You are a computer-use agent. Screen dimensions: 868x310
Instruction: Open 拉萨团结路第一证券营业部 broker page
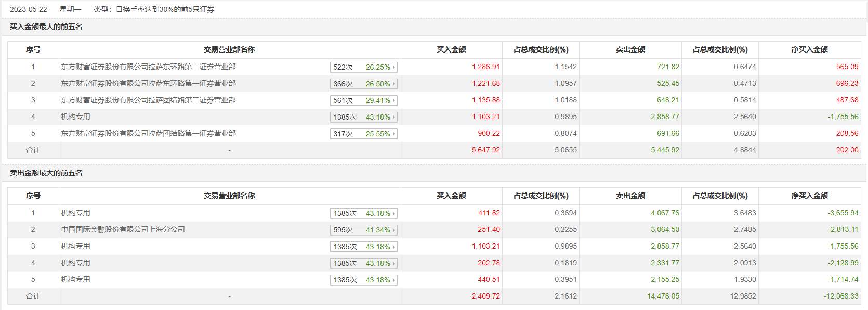click(x=148, y=133)
